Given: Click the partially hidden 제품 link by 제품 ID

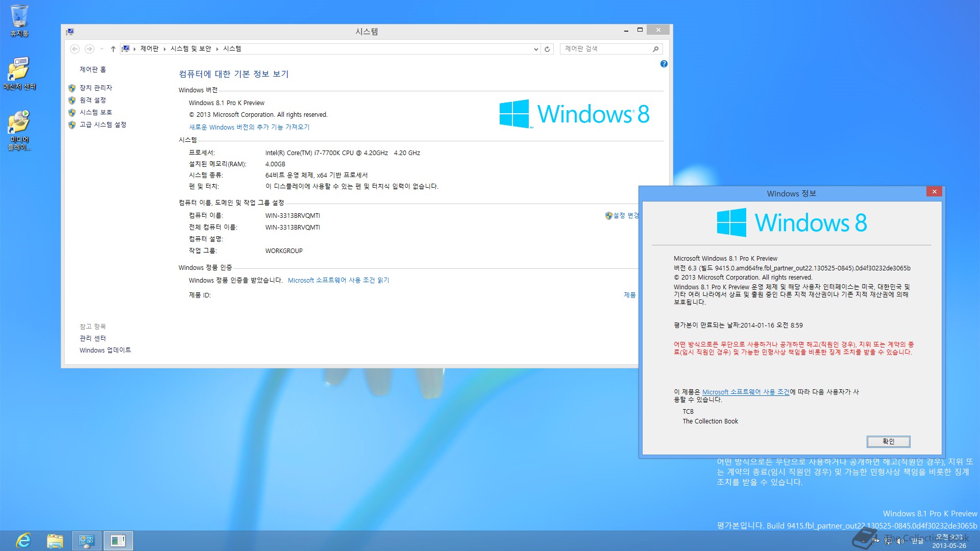Looking at the screenshot, I should (630, 295).
